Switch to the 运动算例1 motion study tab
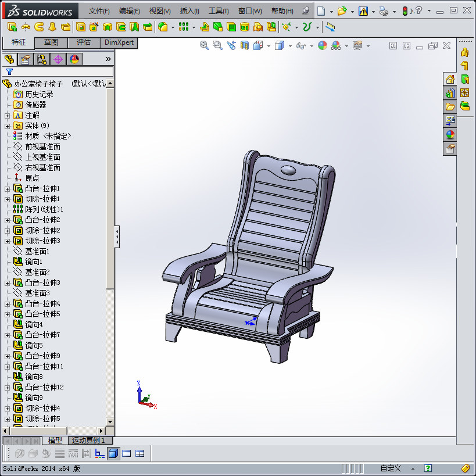 click(90, 440)
